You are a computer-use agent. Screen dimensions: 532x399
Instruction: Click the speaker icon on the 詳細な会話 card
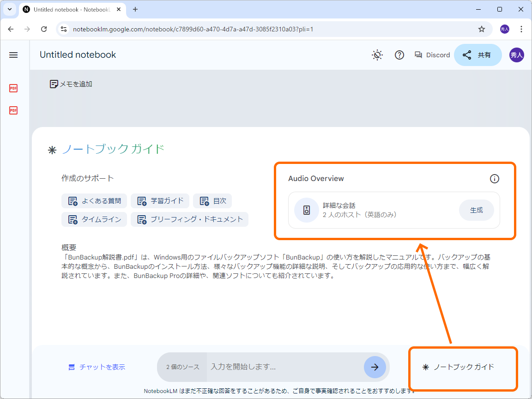(x=306, y=211)
